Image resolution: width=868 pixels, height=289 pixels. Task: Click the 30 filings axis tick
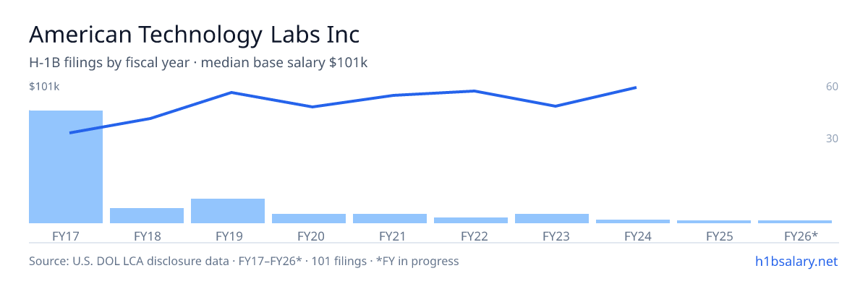[832, 138]
